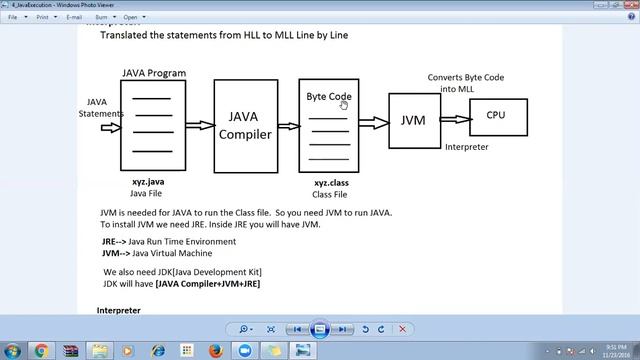Open the Print menu
This screenshot has height=360, width=640.
tap(42, 17)
